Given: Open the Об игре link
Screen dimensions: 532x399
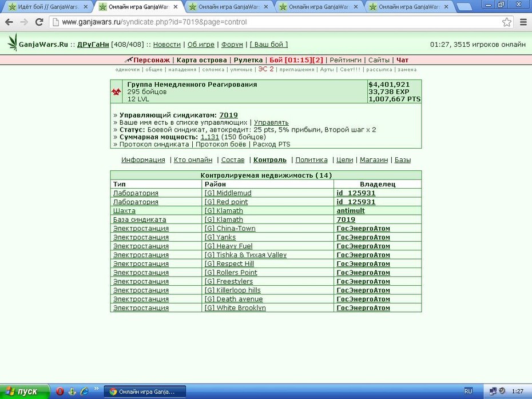Looking at the screenshot, I should pyautogui.click(x=201, y=45).
